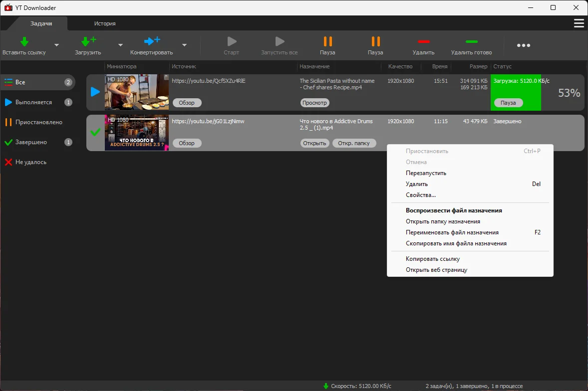The width and height of the screenshot is (588, 391).
Task: Expand the dropdown arrow beside Вставить ссылку
Action: [56, 45]
